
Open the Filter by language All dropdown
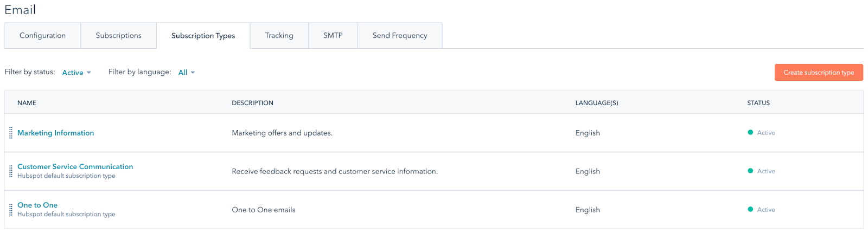(186, 73)
